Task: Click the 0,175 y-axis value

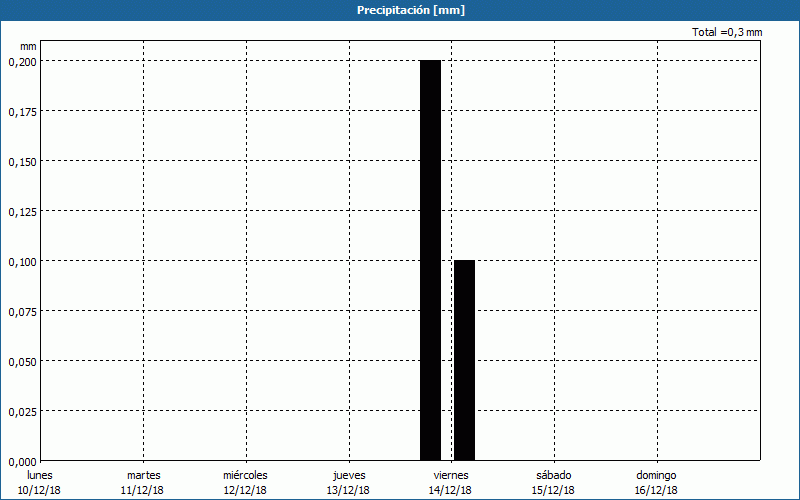Action: [22, 112]
